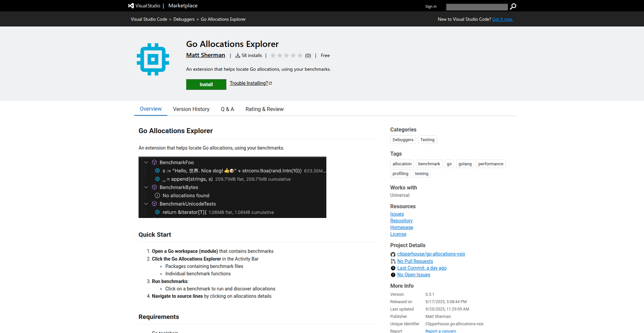Click Last Commit: a day ago link
Image resolution: width=644 pixels, height=333 pixels.
pyautogui.click(x=422, y=268)
